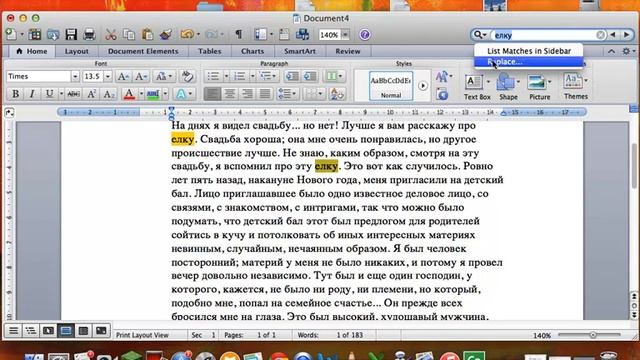Open font color dropdown arrow
Image resolution: width=640 pixels, height=360 pixels.
coord(141,94)
